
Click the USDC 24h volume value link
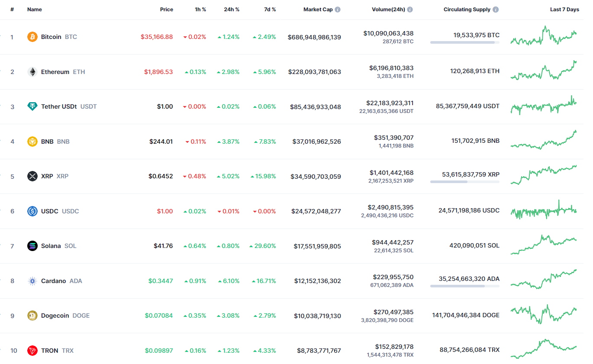point(391,207)
